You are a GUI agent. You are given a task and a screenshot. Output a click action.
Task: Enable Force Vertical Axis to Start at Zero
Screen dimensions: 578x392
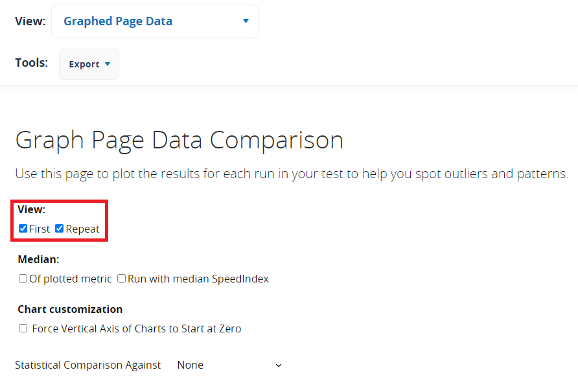[23, 329]
